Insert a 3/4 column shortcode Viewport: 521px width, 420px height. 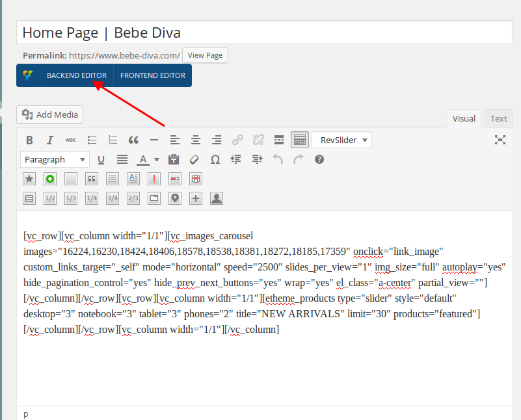coord(113,198)
